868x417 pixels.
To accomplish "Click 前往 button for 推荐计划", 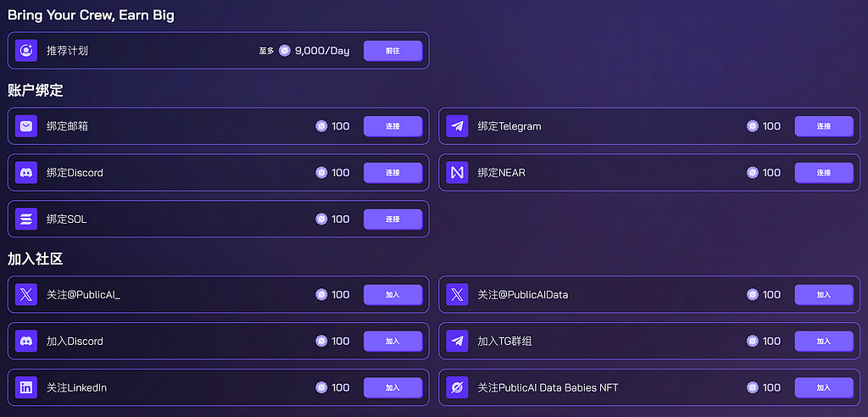I will [x=393, y=51].
